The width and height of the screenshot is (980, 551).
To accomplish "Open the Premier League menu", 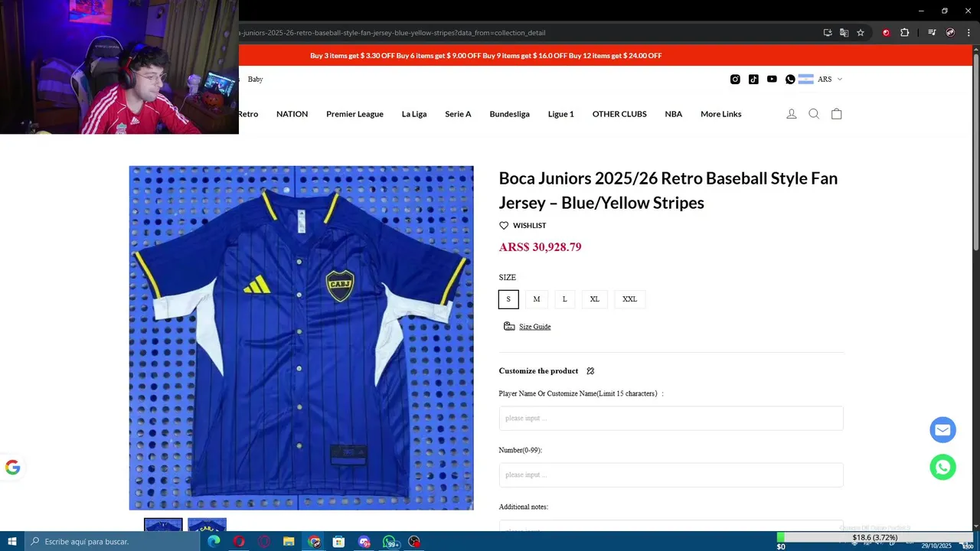I will tap(354, 114).
